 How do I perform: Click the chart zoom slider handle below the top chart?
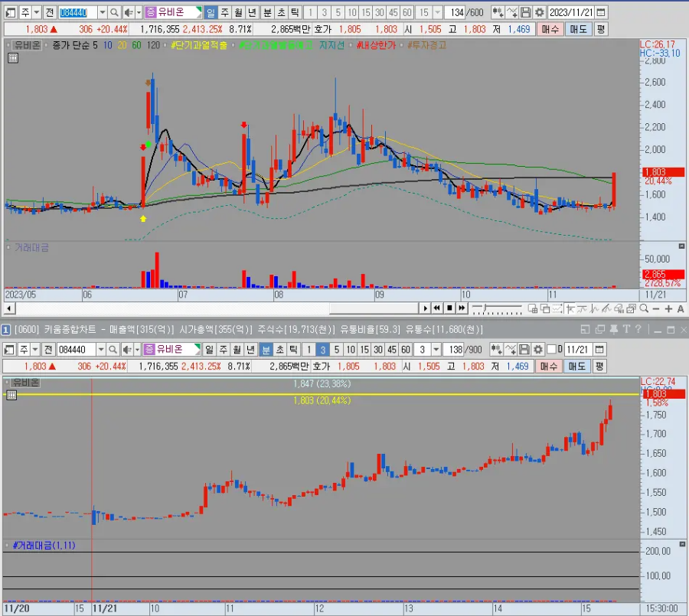(485, 308)
